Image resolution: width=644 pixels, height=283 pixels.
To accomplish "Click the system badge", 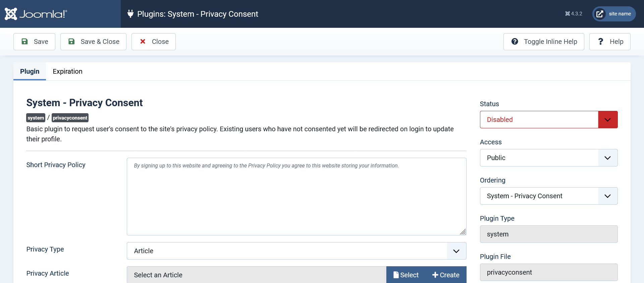I will click(x=36, y=118).
